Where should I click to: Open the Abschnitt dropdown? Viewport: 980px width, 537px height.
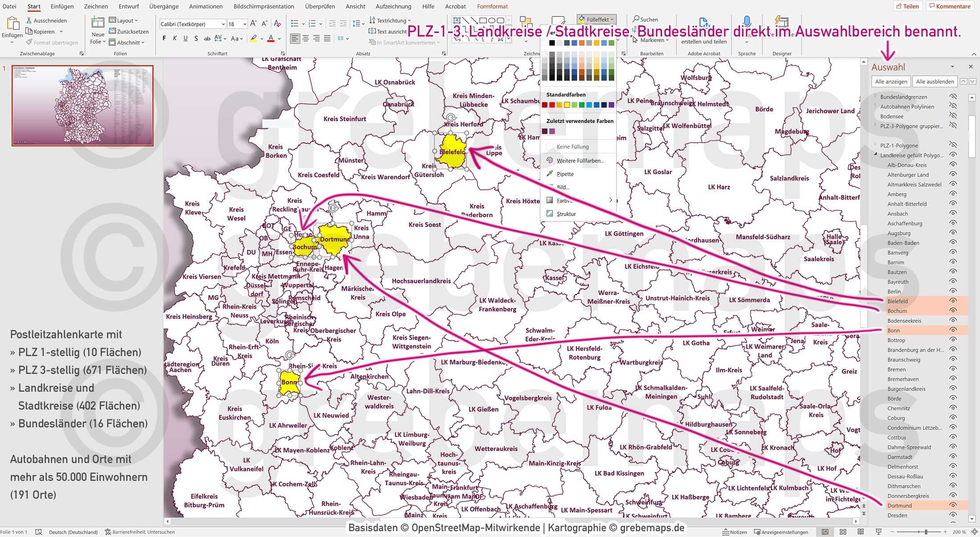[x=127, y=42]
